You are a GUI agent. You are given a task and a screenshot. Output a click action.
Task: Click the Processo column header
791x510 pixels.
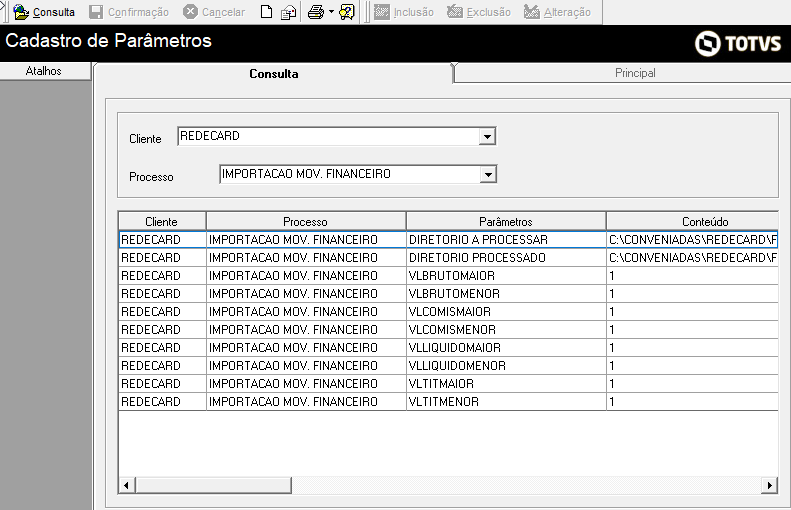(x=306, y=222)
